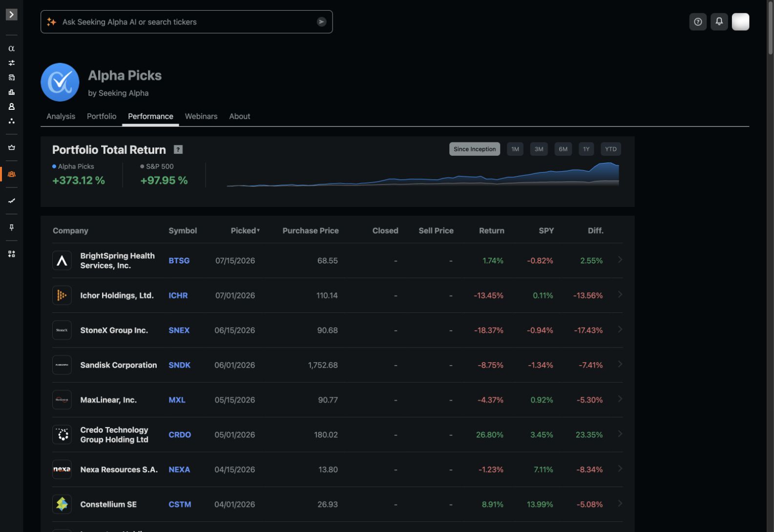Screen dimensions: 774x532
Task: Click the sparkle AI icon in search bar
Action: click(51, 22)
